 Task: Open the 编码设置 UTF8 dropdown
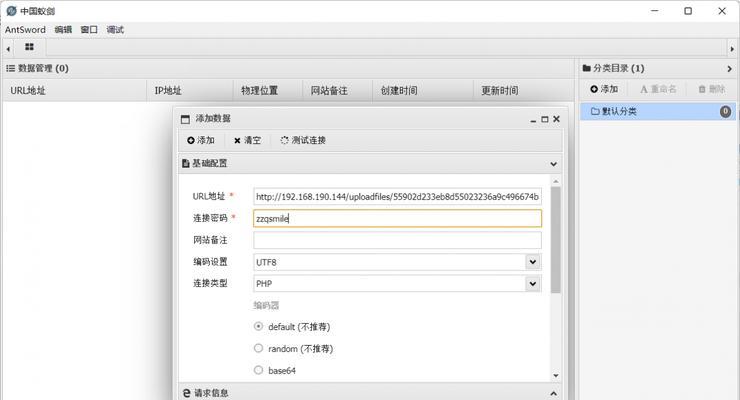(533, 262)
